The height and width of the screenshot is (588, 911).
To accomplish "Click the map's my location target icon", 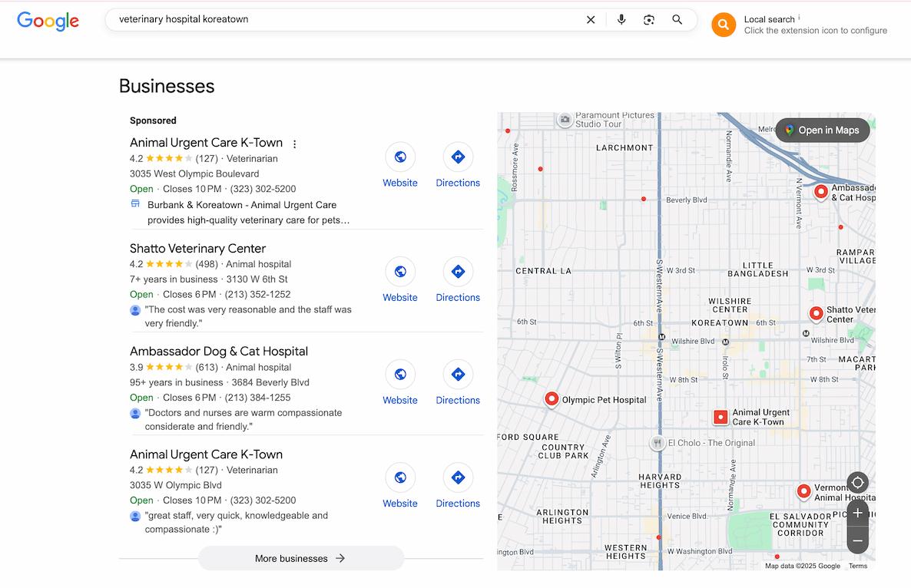I will 857,482.
